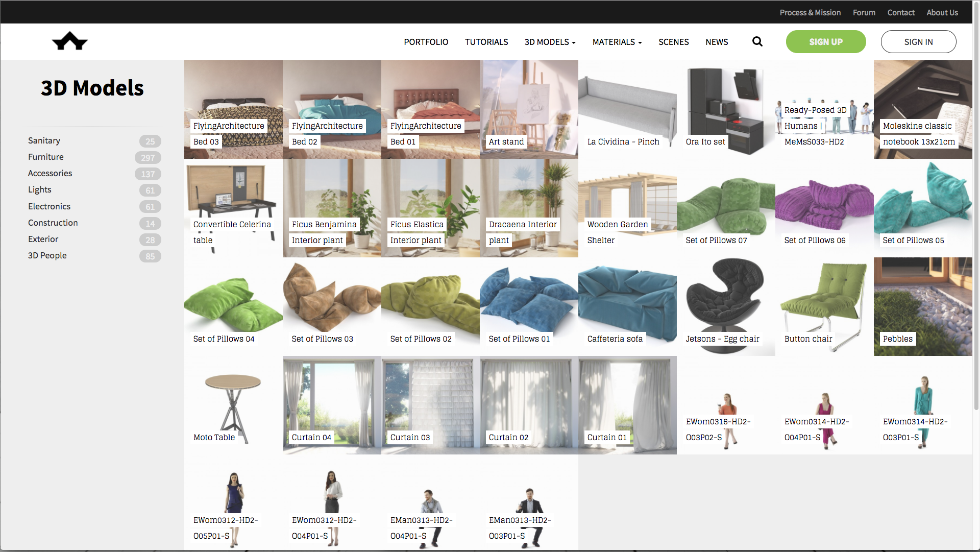The width and height of the screenshot is (980, 552).
Task: Open the Art stand model thumbnail
Action: click(x=529, y=109)
